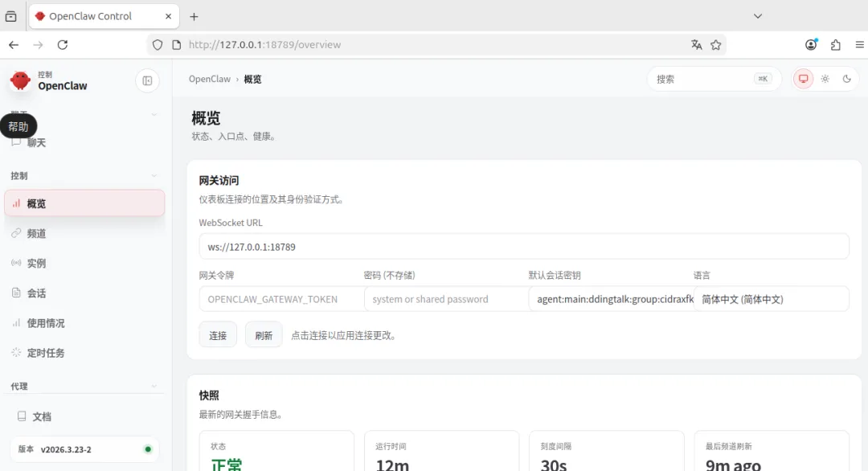The height and width of the screenshot is (471, 868).
Task: Select the OpenClaw Control browser tab
Action: tap(104, 17)
